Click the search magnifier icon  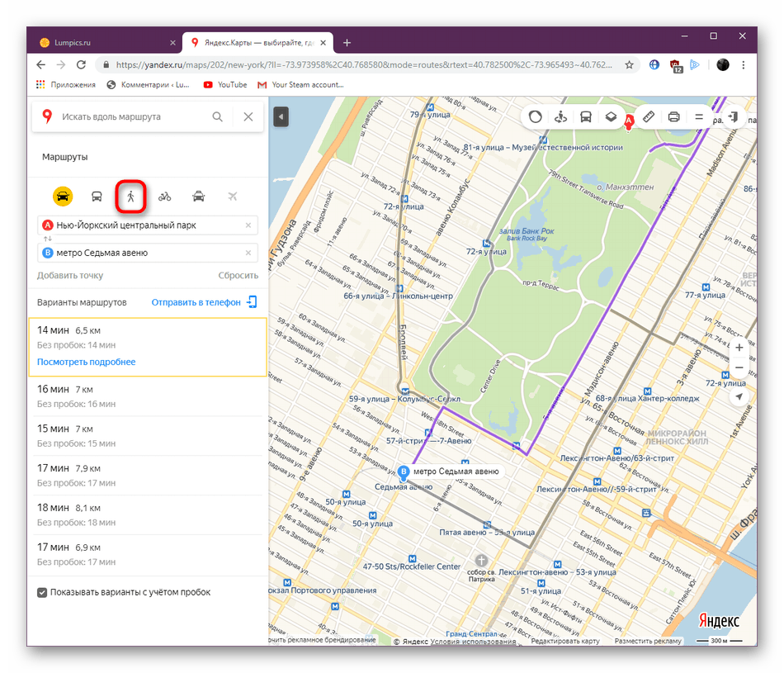coord(218,116)
